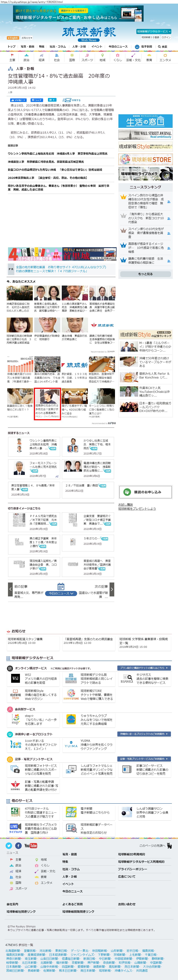Select the 社説・コラム menu item
The width and height of the screenshot is (178, 980).
click(58, 46)
